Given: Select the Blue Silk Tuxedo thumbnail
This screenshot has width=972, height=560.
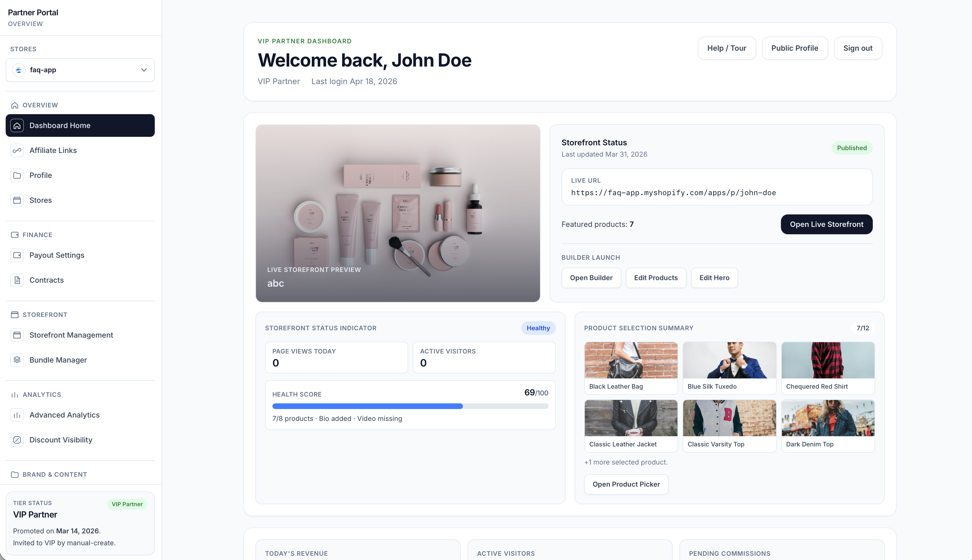Looking at the screenshot, I should (x=730, y=360).
